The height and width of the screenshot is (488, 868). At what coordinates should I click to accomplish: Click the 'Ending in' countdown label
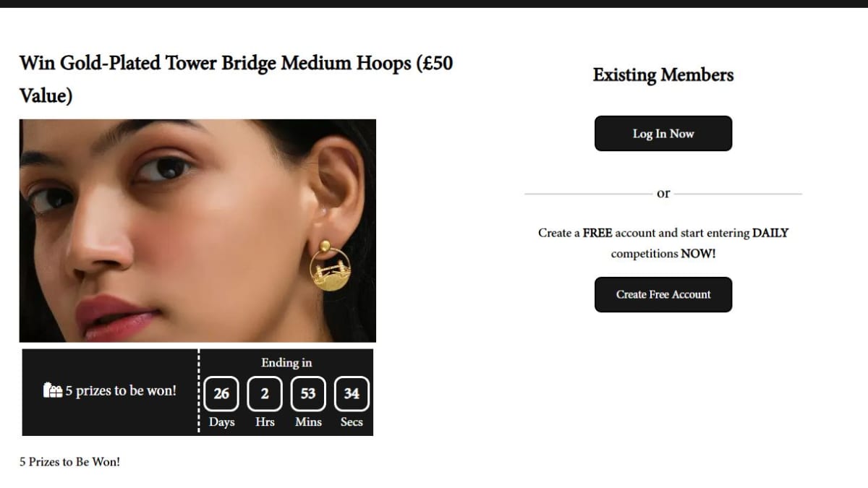(286, 363)
